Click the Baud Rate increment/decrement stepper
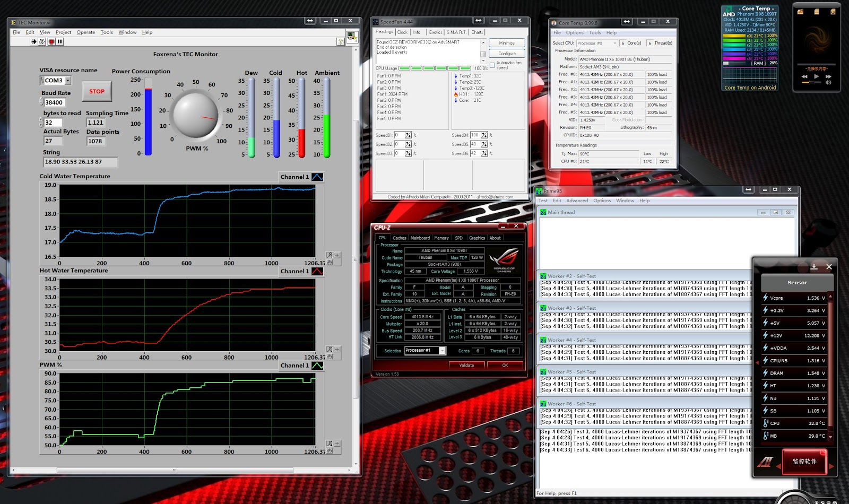The height and width of the screenshot is (504, 849). coord(41,102)
